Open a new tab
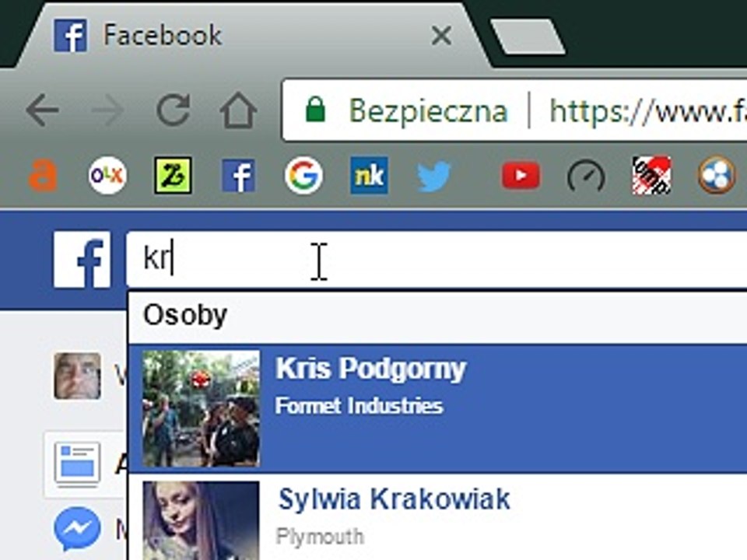The image size is (747, 560). tap(528, 37)
